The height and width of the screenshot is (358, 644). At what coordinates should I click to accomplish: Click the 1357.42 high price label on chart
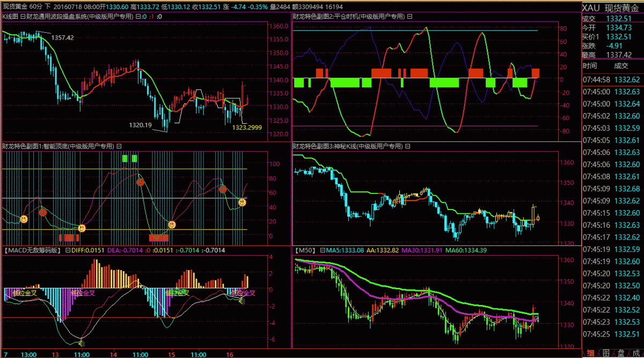[x=62, y=38]
